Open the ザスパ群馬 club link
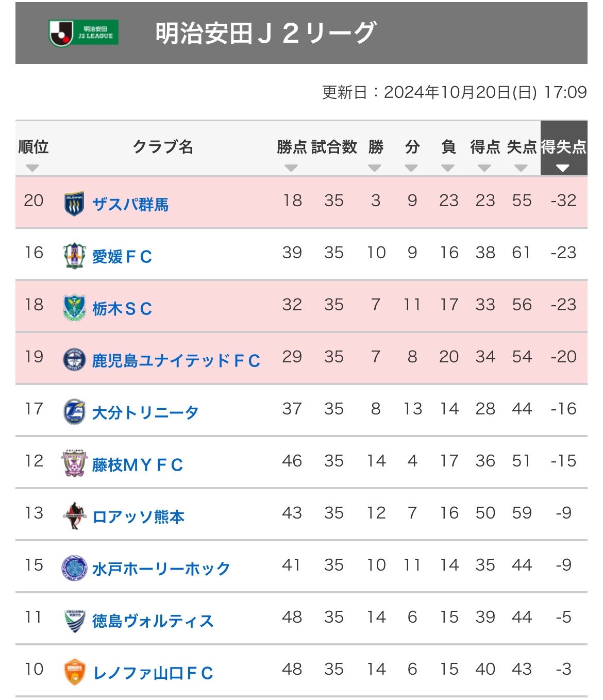Screen dimensions: 603x700 [130, 205]
